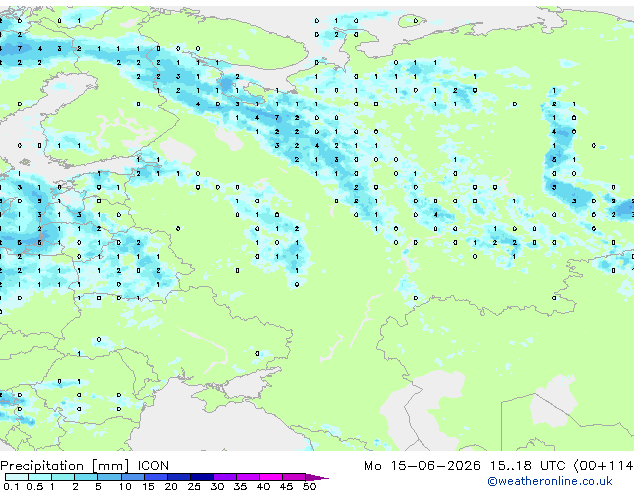Click the '0.1' legend scale label
The image size is (634, 490).
[11, 486]
